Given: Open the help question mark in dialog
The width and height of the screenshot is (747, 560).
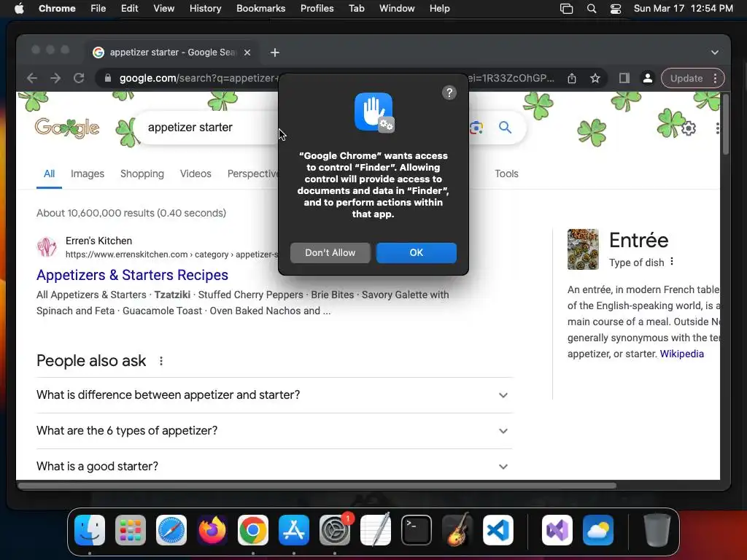Looking at the screenshot, I should (x=449, y=93).
